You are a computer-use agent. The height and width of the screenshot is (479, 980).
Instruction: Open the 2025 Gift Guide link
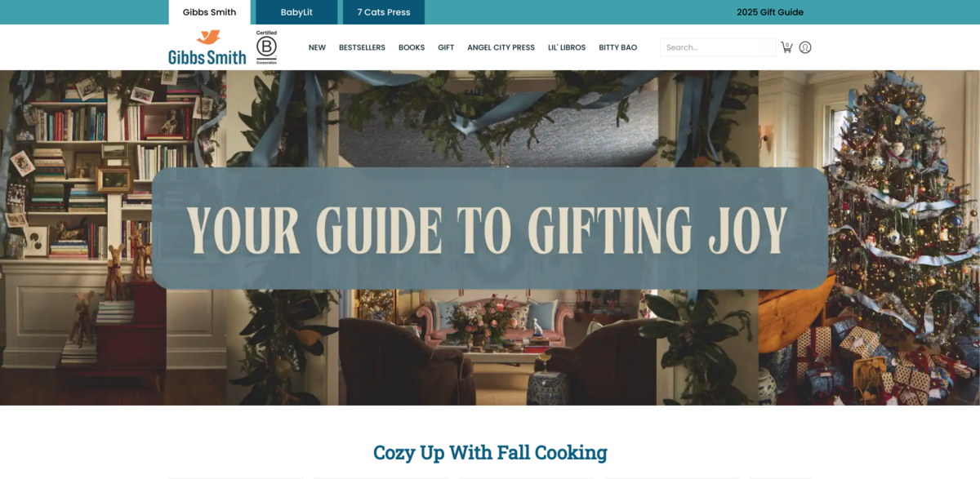(769, 12)
